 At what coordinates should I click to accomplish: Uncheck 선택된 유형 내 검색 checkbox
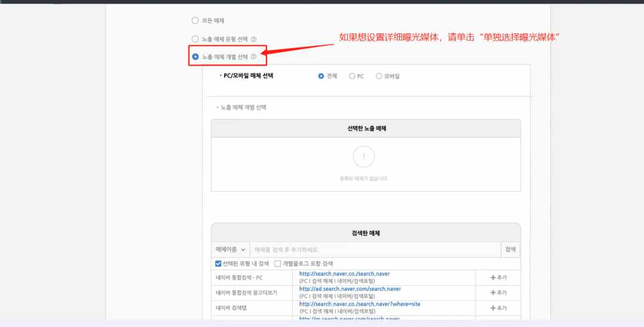(x=218, y=263)
